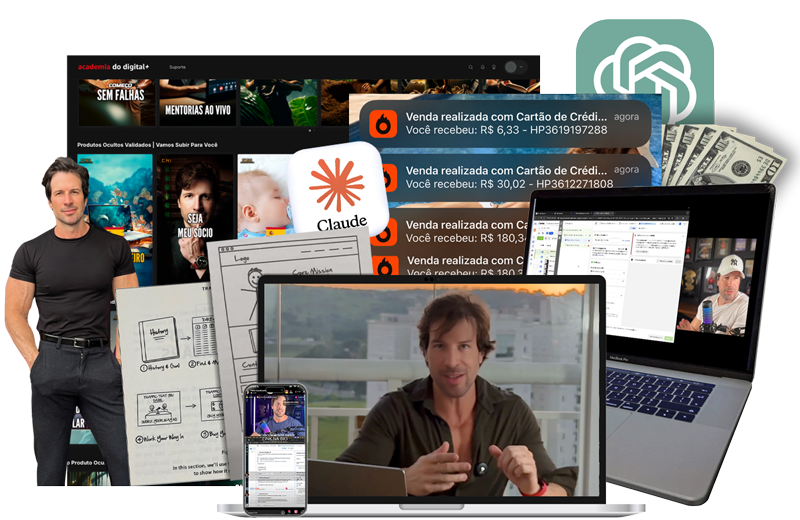Open the green leaves thumbnail in top row
This screenshot has width=800, height=520.
(279, 102)
